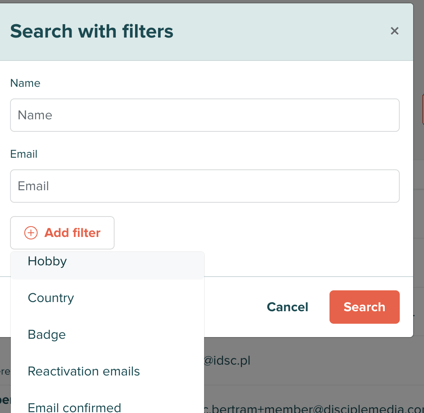Click the bertram+member email address in background
The image size is (424, 413).
tap(314, 409)
